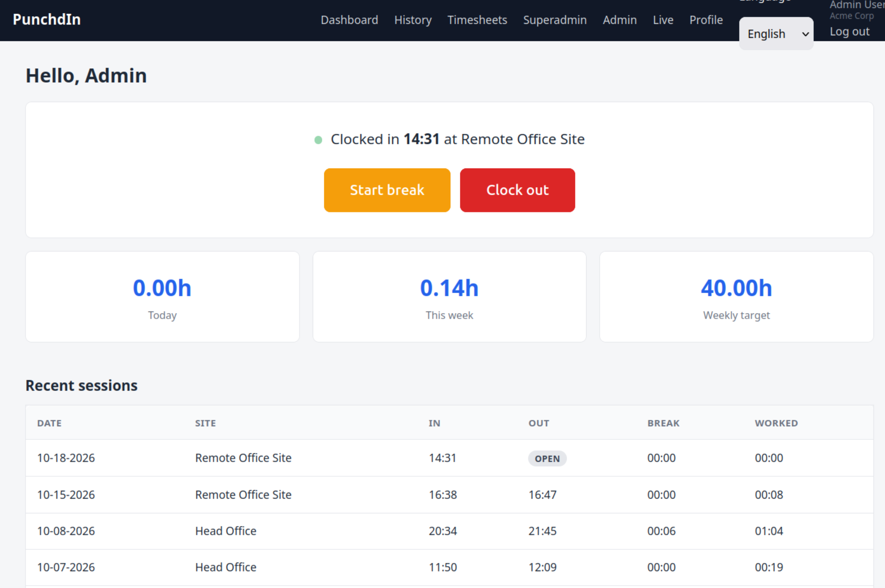Click Remote Office Site in 10-15-2026 row
Image resolution: width=885 pixels, height=588 pixels.
coord(243,495)
